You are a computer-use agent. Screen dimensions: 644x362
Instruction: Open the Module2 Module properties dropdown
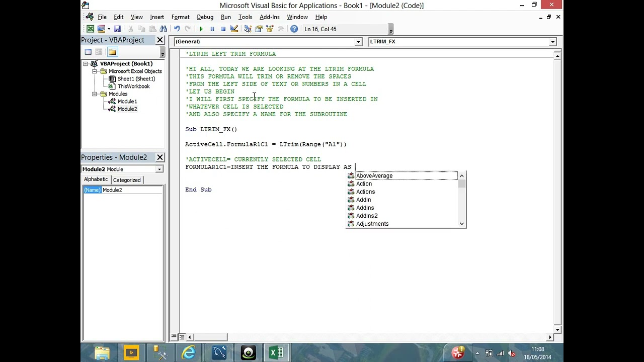(x=159, y=169)
